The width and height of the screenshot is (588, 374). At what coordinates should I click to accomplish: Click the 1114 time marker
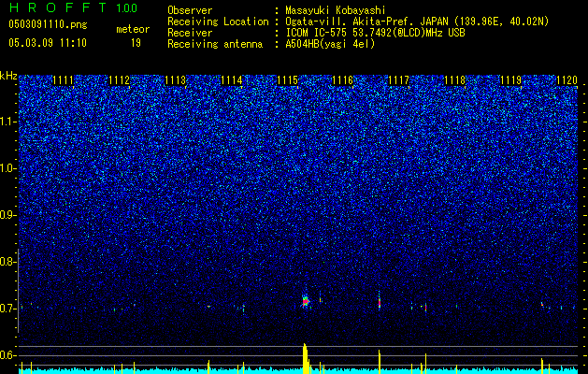(232, 79)
